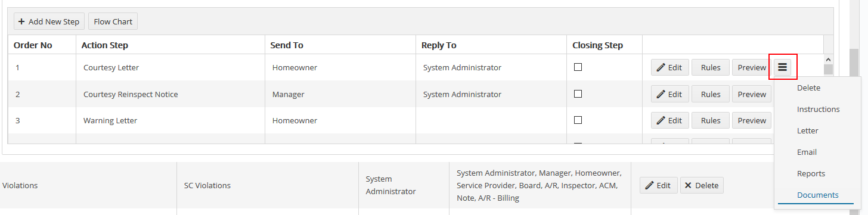Open hamburger menu for Courtesy Letter row
This screenshot has width=868, height=215.
(783, 67)
